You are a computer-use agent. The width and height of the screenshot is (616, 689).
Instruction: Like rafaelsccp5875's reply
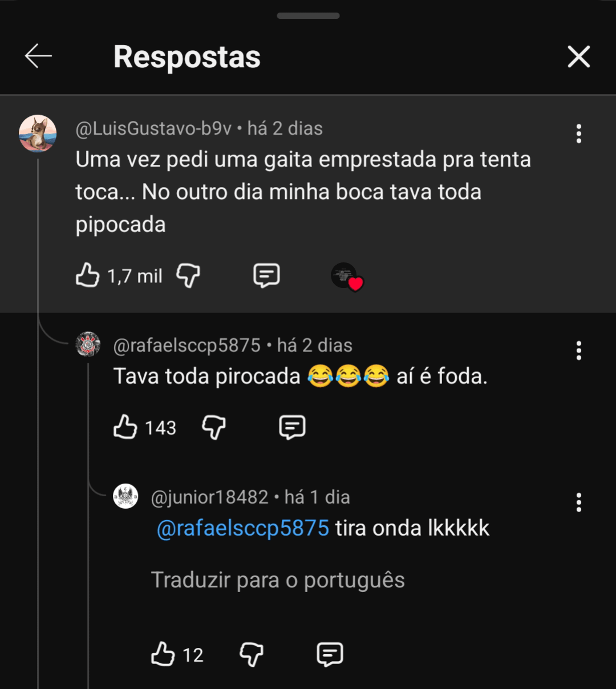[125, 427]
